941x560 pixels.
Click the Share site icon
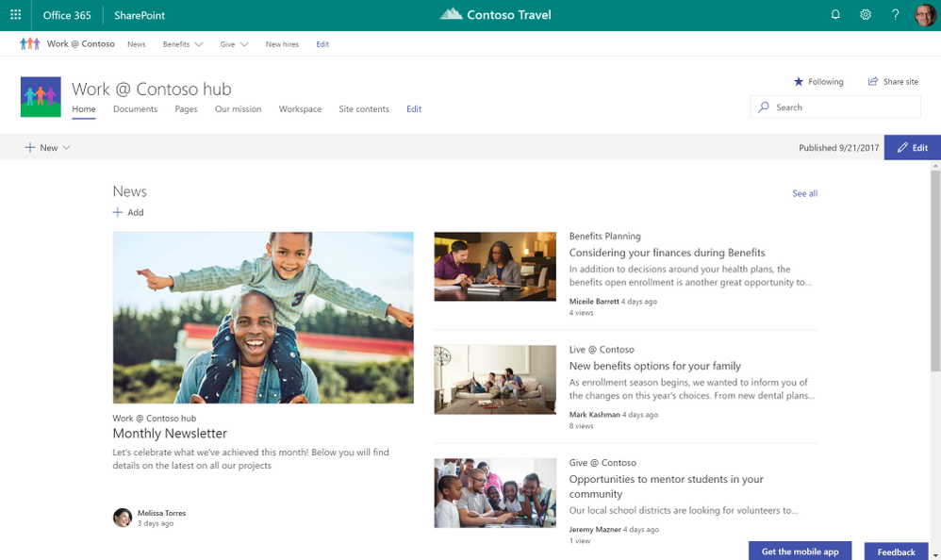873,82
